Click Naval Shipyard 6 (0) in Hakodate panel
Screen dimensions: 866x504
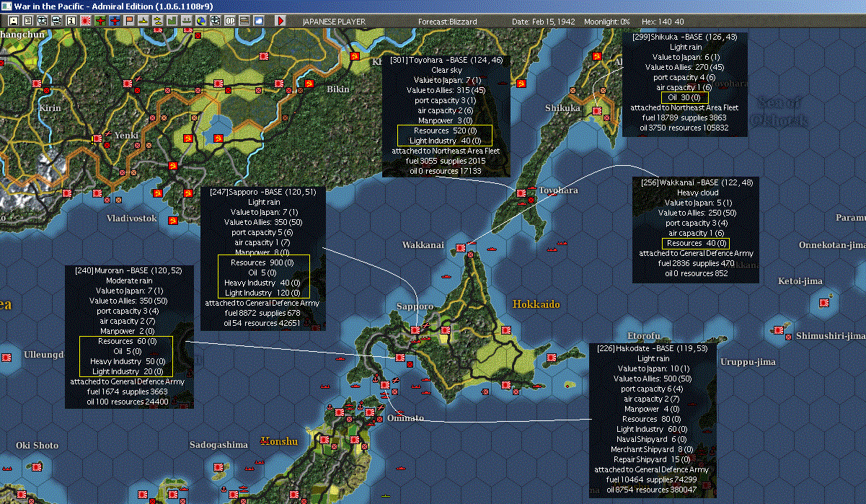pyautogui.click(x=653, y=439)
